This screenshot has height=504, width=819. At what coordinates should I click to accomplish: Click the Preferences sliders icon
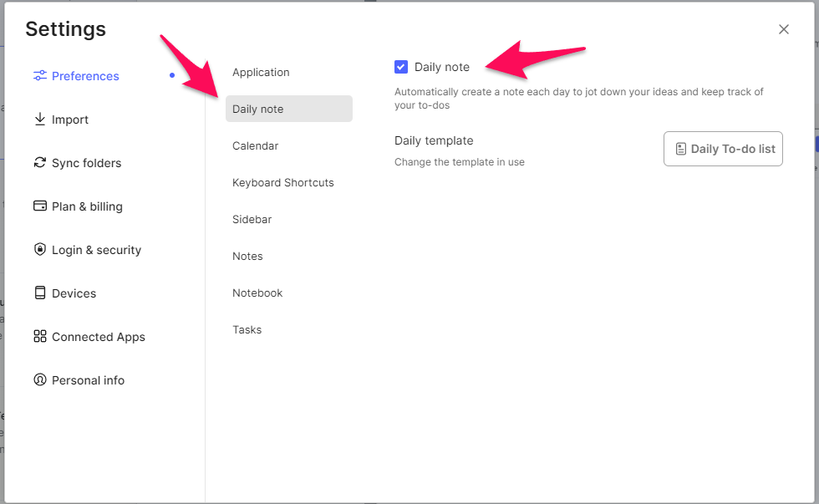coord(39,76)
